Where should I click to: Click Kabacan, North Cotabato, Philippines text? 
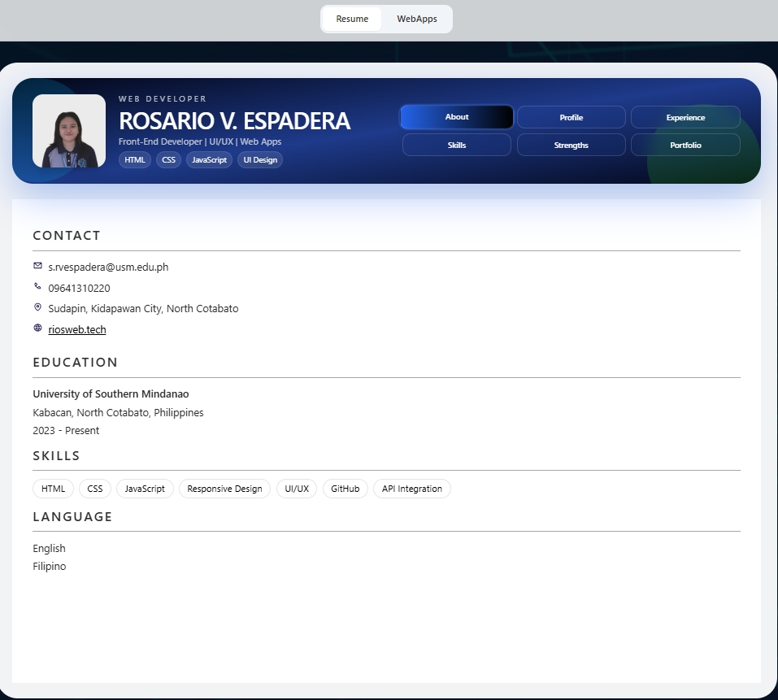(118, 413)
